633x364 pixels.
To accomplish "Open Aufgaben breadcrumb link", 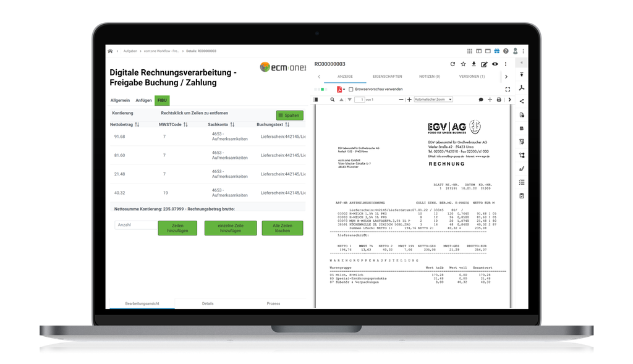I will click(130, 51).
